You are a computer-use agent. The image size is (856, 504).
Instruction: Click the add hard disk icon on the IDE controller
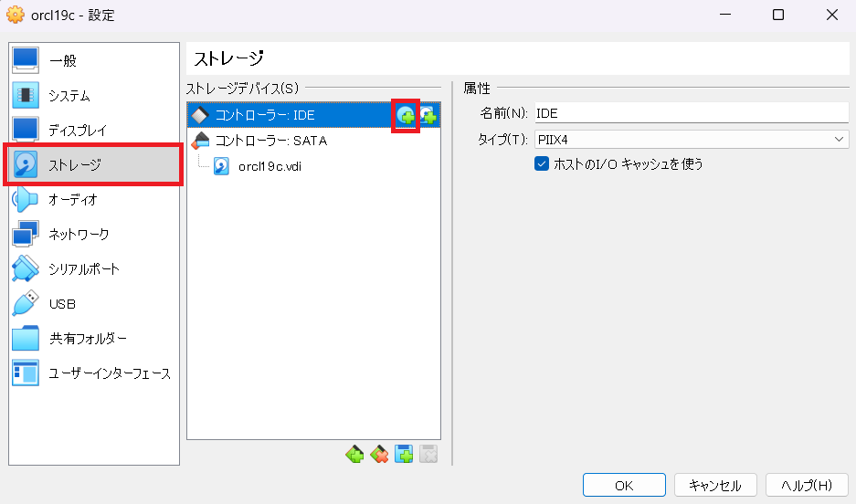tap(428, 116)
